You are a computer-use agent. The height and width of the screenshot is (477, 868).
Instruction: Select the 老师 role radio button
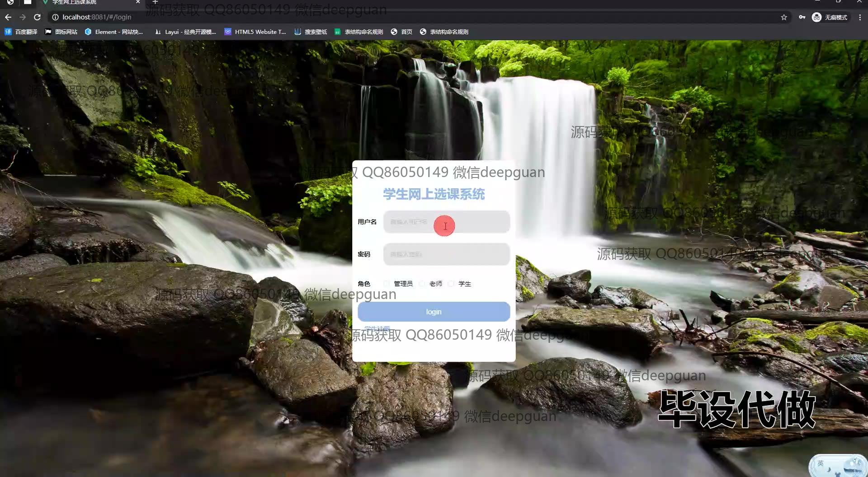[x=422, y=284]
